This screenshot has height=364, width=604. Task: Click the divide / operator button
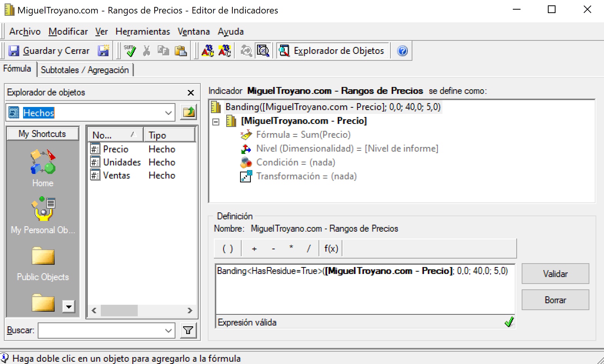tap(309, 249)
